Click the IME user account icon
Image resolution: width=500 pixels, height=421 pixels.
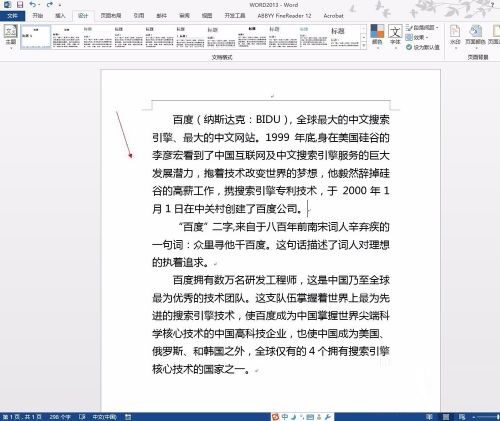pyautogui.click(x=319, y=417)
